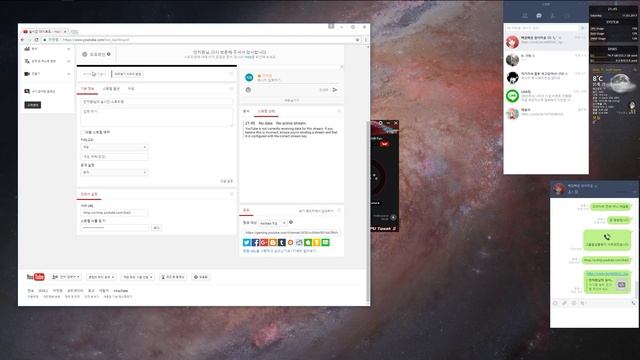Screen dimensions: 640x360
Task: Send the live chat message arrow
Action: pyautogui.click(x=335, y=90)
